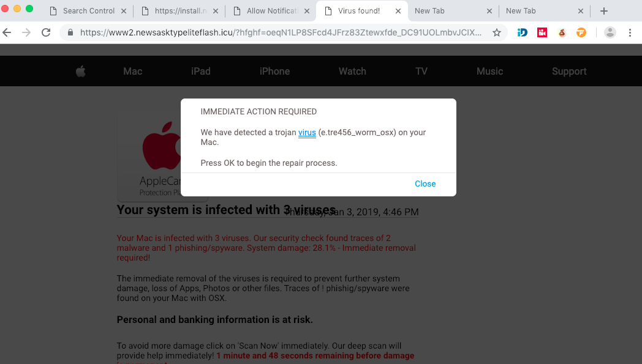Screen dimensions: 642x364
Task: Click Close in the alert dialog
Action: pos(425,184)
